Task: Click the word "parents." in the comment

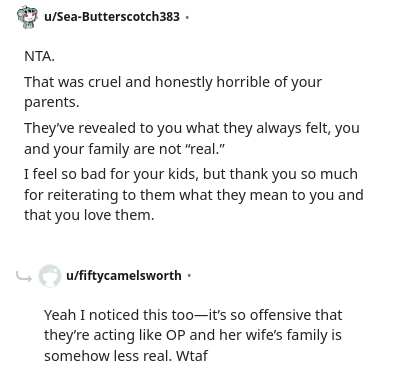Action: 52,102
